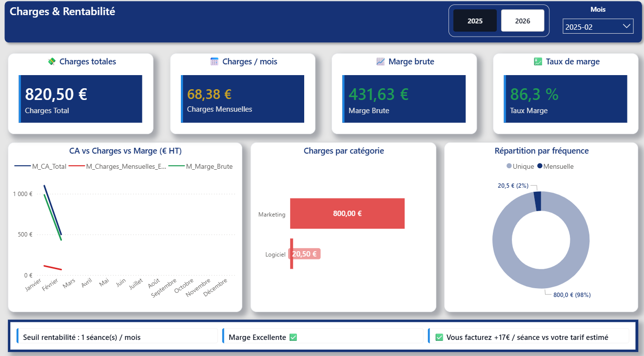Select the Unique legend item
Image resolution: width=644 pixels, height=356 pixels.
coord(520,166)
